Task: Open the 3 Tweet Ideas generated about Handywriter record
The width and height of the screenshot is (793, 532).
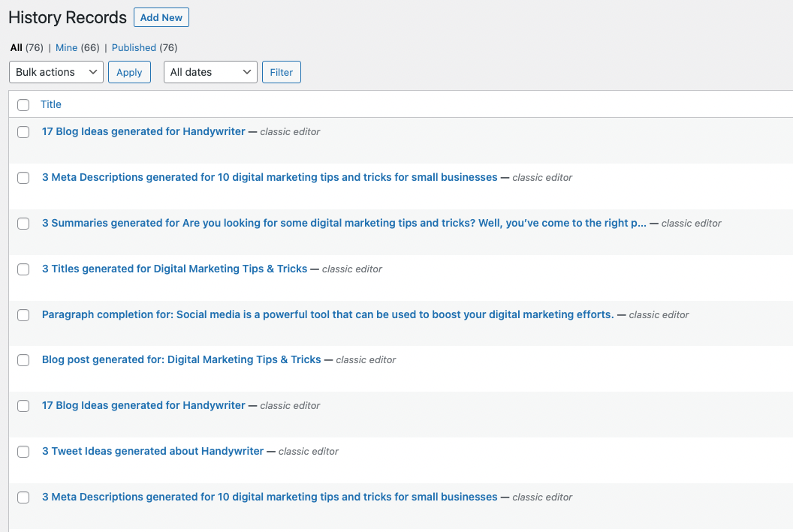Action: 152,452
